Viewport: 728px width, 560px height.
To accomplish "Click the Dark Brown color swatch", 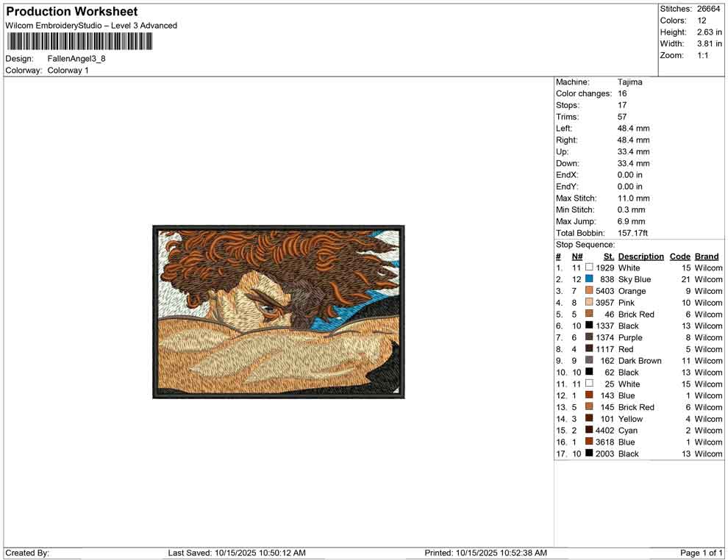I will pyautogui.click(x=589, y=360).
